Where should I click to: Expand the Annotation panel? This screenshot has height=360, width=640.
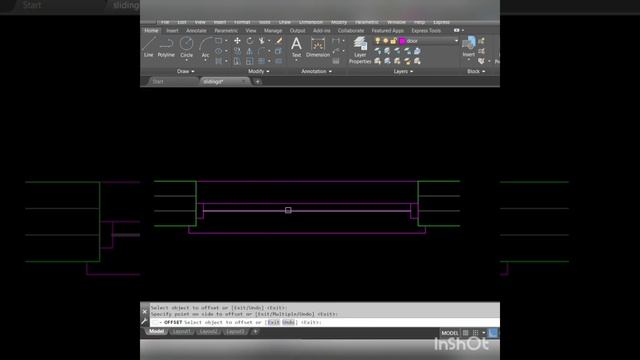tap(317, 71)
